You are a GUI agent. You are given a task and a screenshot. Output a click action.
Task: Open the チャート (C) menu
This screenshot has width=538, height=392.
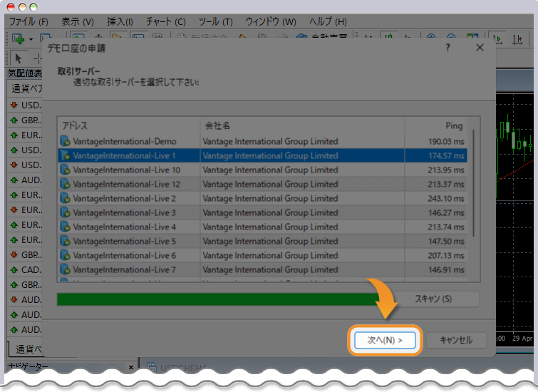(165, 21)
